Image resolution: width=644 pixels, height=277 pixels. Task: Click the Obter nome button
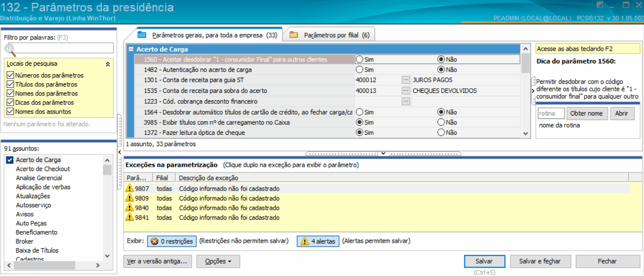tap(587, 113)
